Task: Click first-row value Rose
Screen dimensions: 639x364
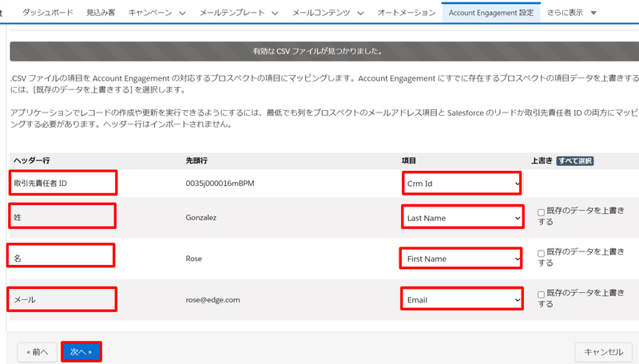Action: point(193,259)
